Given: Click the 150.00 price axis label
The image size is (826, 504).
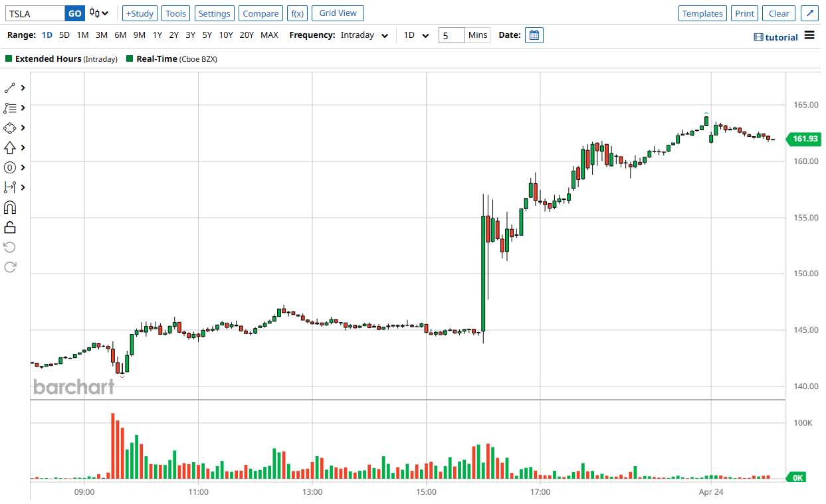Looking at the screenshot, I should point(805,274).
